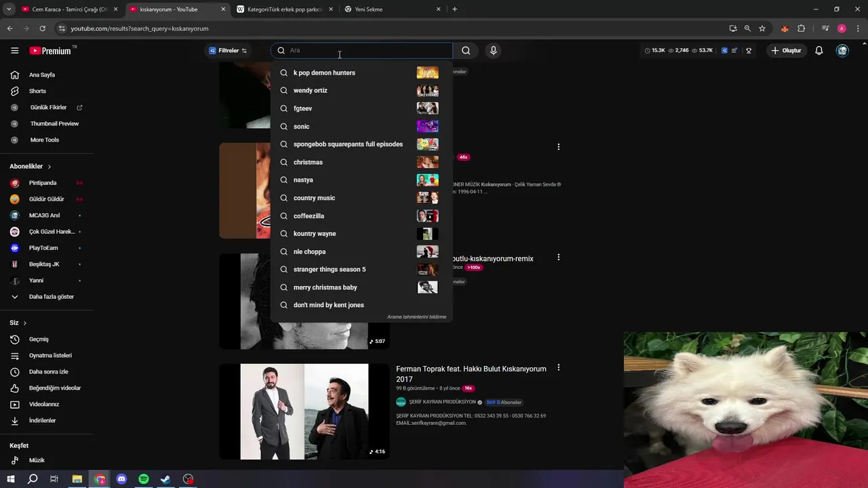The width and height of the screenshot is (868, 488).
Task: Open OBS Studio from the taskbar
Action: [x=188, y=479]
